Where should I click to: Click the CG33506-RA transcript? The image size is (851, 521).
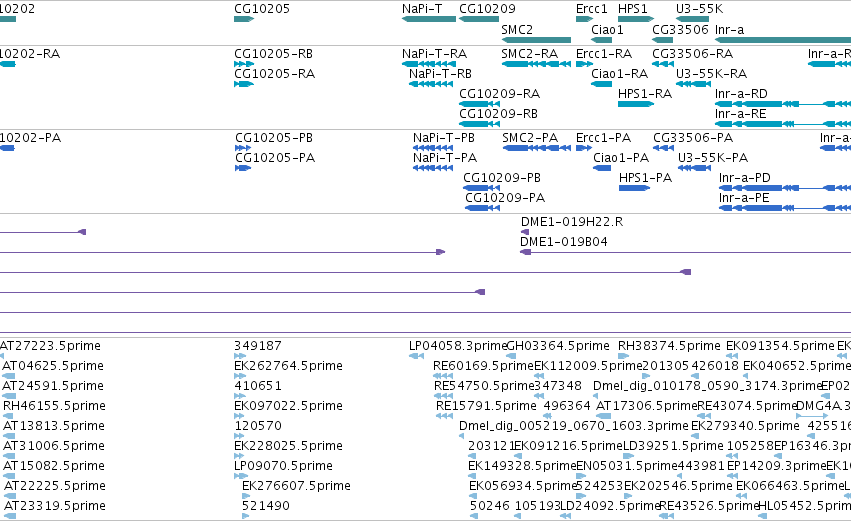click(663, 64)
